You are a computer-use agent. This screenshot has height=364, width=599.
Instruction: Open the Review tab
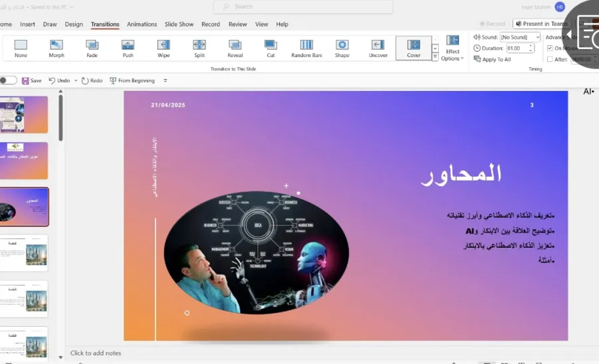[237, 24]
